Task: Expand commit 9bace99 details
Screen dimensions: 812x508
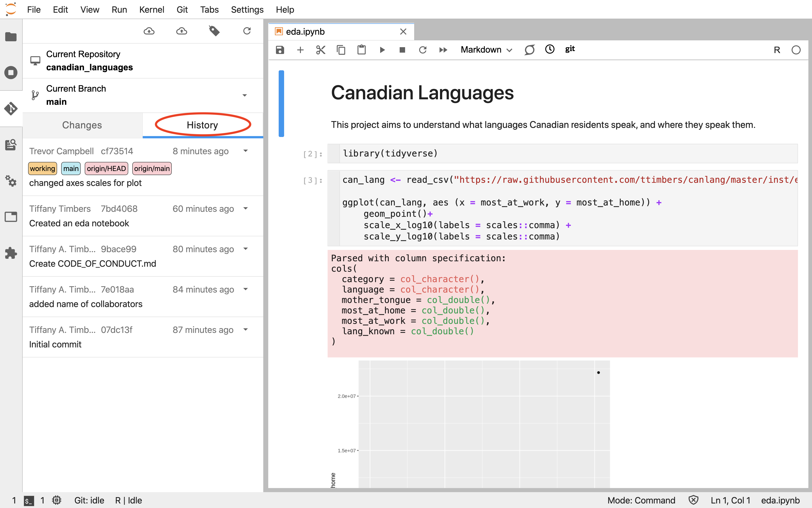Action: coord(246,249)
